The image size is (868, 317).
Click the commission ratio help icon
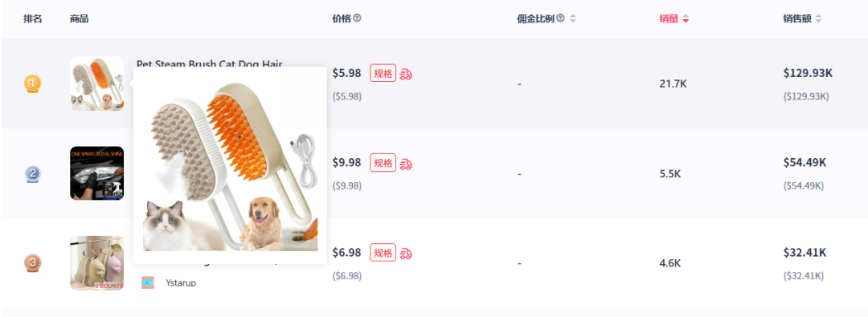pyautogui.click(x=560, y=18)
